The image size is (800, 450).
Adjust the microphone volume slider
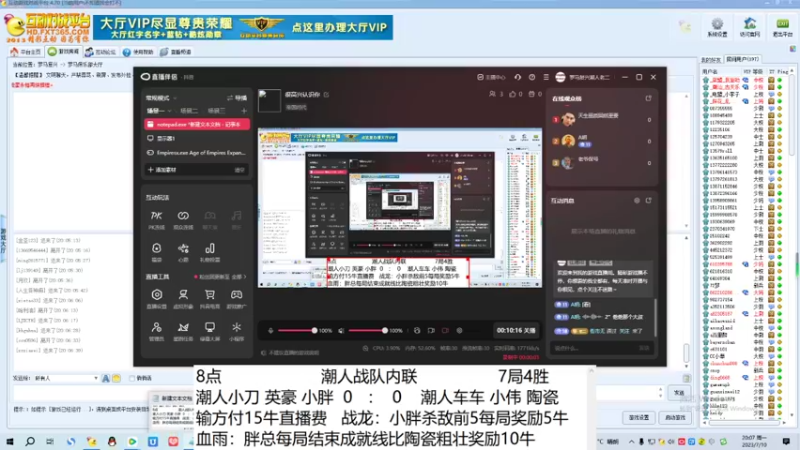click(297, 331)
